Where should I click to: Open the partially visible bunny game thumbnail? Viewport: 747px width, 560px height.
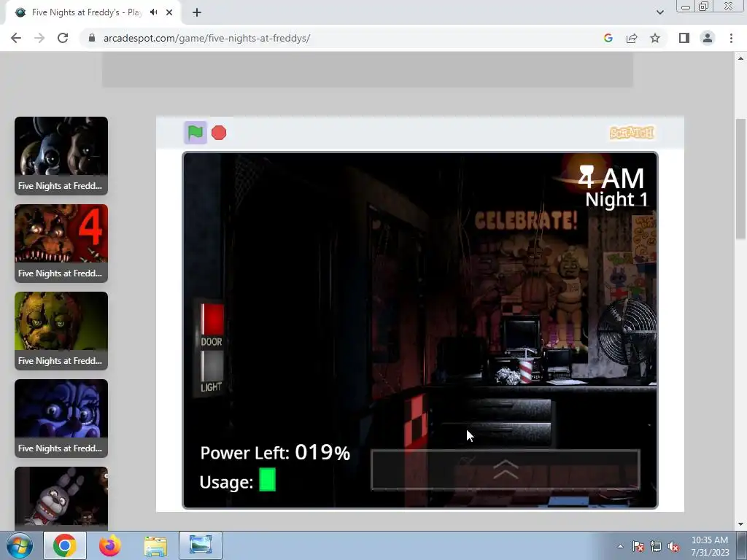(61, 499)
